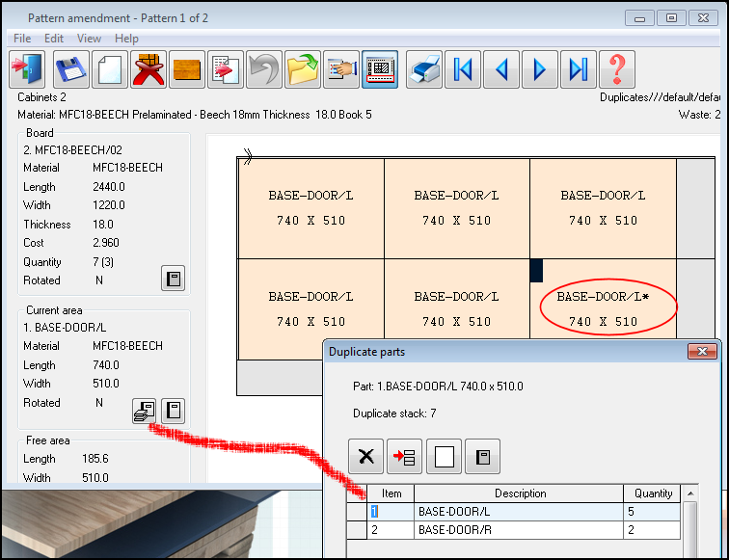Click the Board panel details icon

(173, 279)
